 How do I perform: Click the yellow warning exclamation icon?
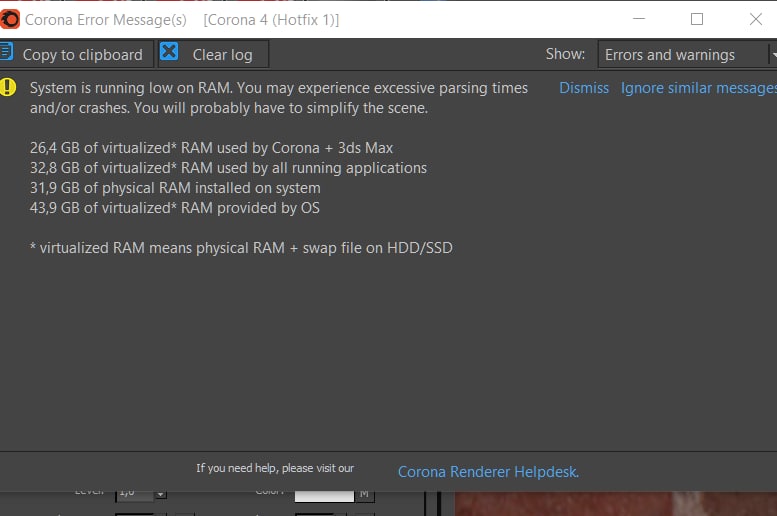click(x=8, y=87)
